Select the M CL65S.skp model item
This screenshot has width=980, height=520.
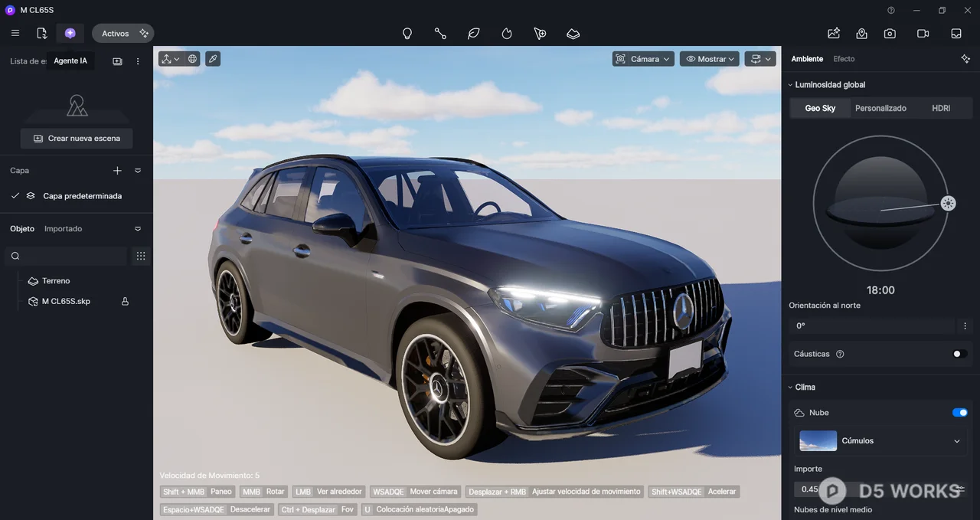(66, 302)
